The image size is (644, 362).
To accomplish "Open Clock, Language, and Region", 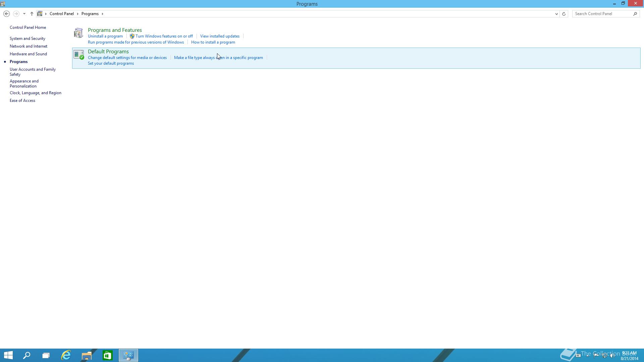I will click(x=36, y=93).
